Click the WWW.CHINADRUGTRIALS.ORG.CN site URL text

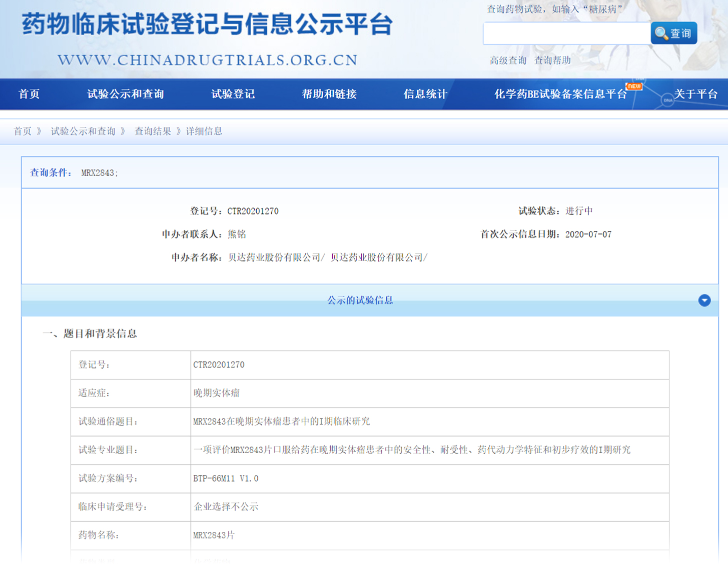tap(208, 60)
